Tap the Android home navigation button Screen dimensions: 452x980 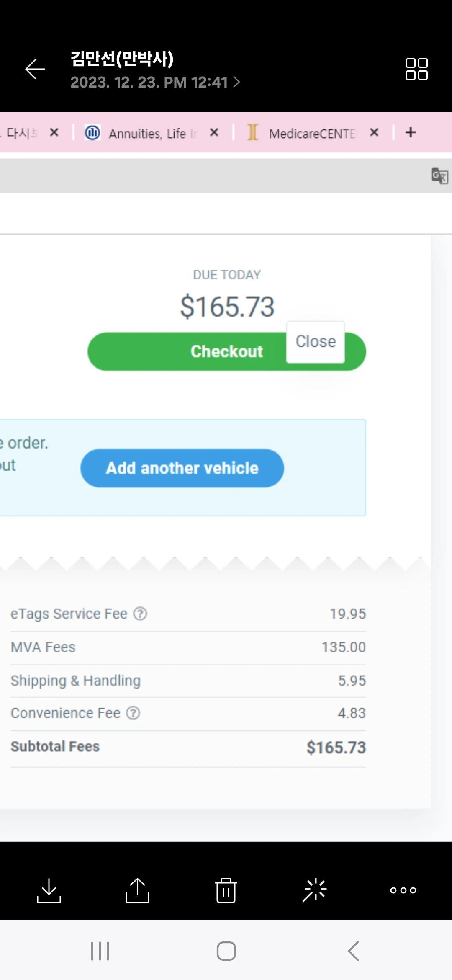pyautogui.click(x=226, y=951)
